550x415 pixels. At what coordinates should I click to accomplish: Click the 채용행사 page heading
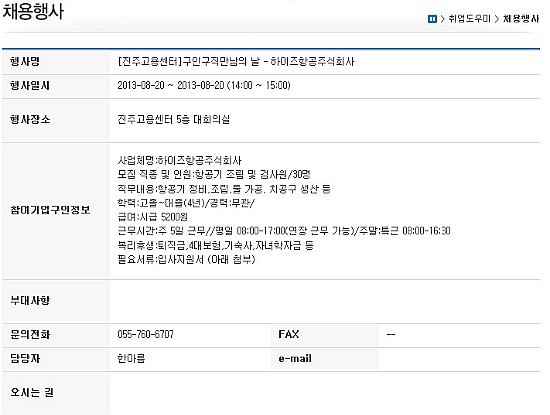click(33, 11)
